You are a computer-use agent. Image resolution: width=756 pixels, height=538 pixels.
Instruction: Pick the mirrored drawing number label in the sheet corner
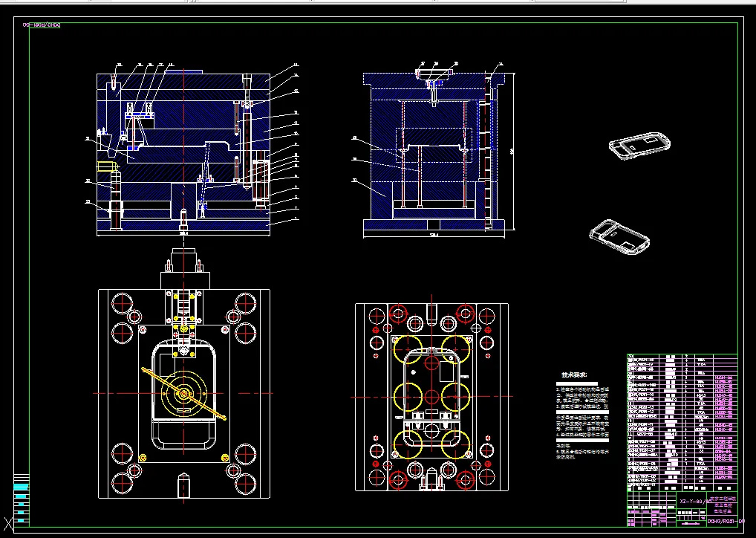(x=42, y=25)
